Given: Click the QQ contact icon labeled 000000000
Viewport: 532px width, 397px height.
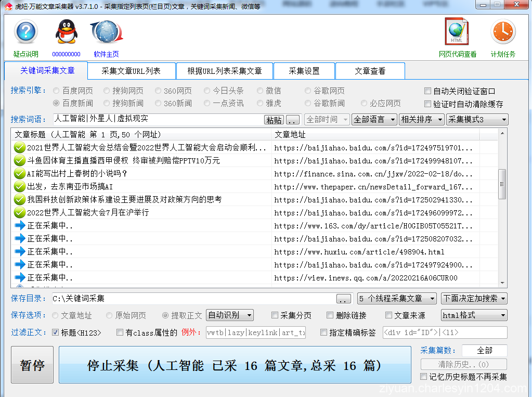Looking at the screenshot, I should (65, 32).
